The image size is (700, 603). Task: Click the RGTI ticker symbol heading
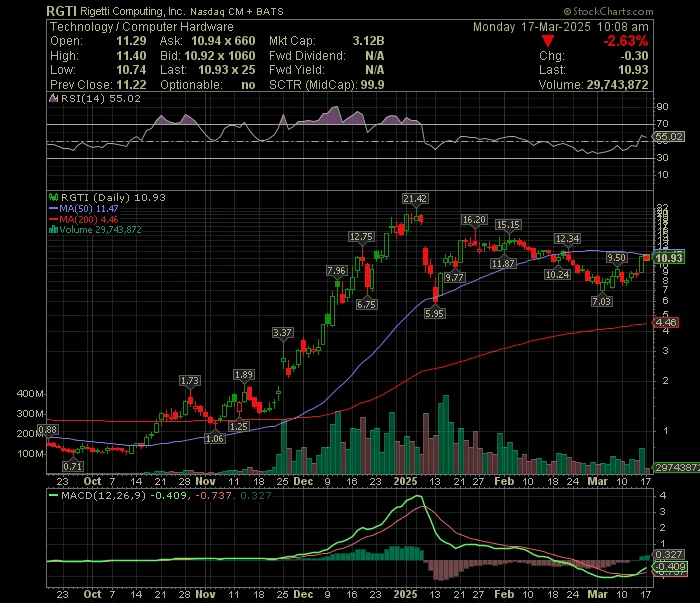click(x=62, y=11)
